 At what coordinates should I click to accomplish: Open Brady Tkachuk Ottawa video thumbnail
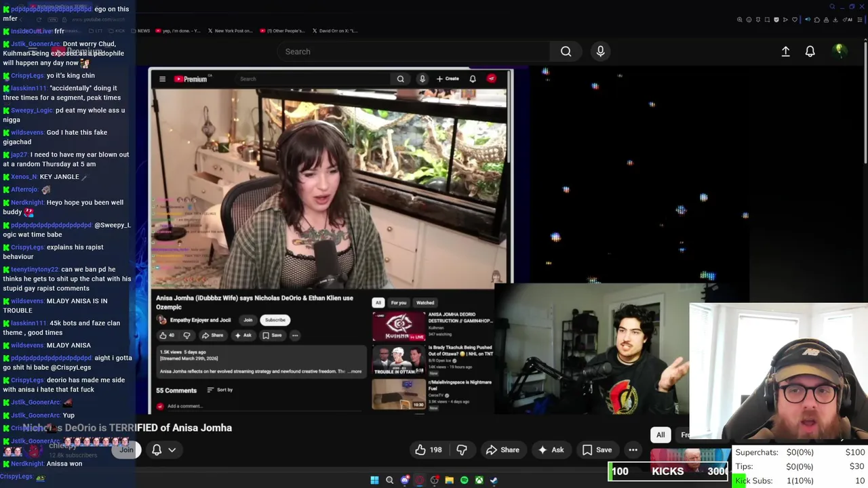coord(399,361)
